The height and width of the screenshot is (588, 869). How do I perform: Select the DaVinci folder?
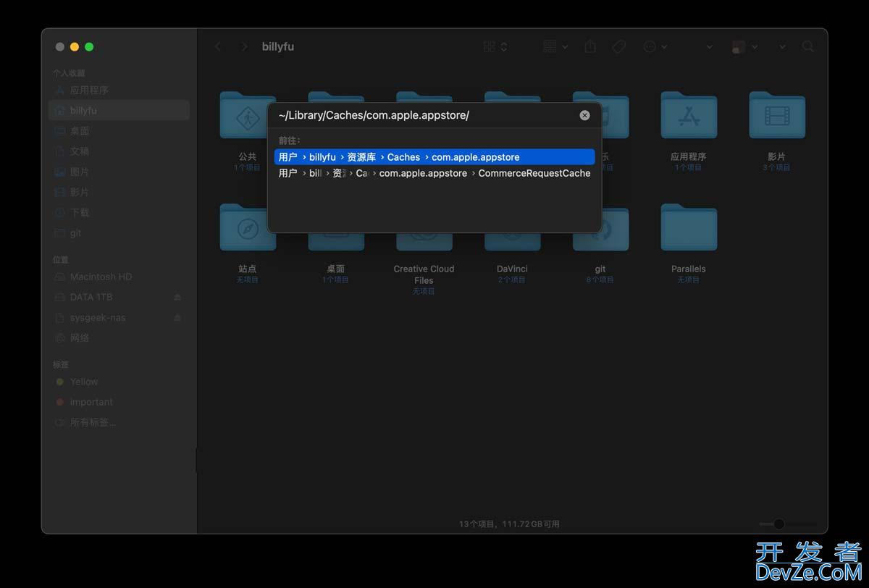tap(512, 242)
